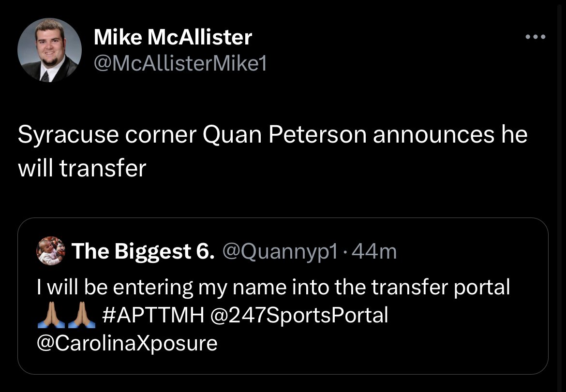Click 'transfer portal' in the quoted tweet
566x392 pixels.
[x=440, y=288]
